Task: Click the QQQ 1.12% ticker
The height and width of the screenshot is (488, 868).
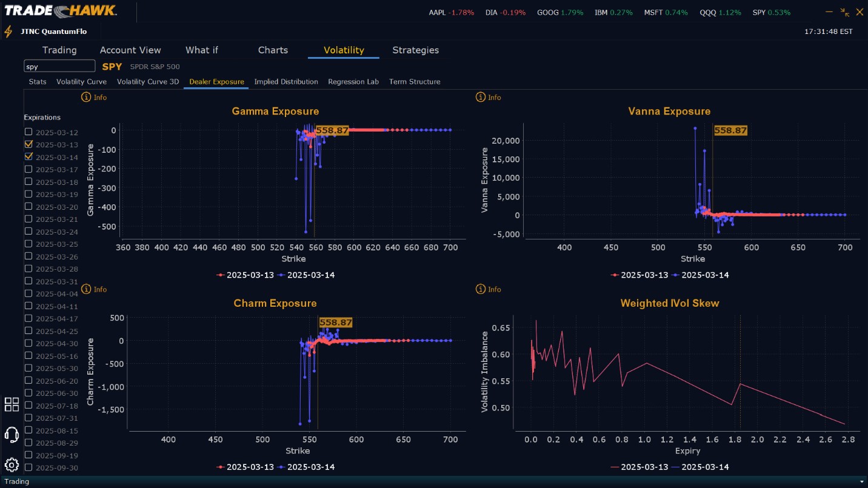Action: click(x=720, y=12)
